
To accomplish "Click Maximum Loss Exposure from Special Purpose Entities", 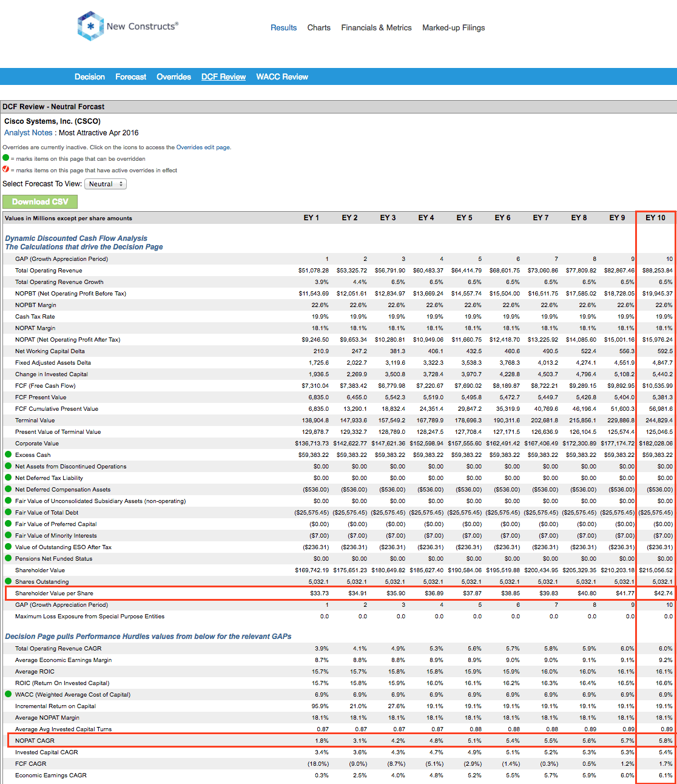I will click(x=90, y=617).
